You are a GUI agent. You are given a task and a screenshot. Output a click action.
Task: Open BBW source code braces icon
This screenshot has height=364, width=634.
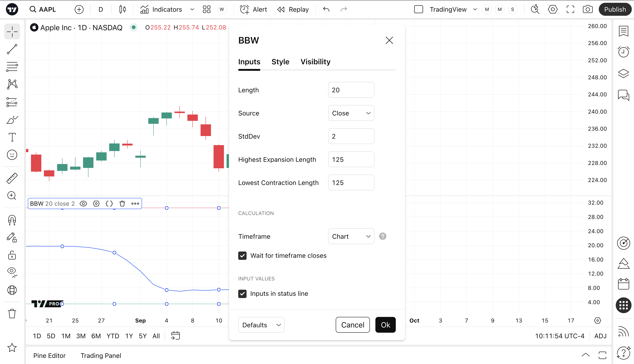[x=109, y=203]
